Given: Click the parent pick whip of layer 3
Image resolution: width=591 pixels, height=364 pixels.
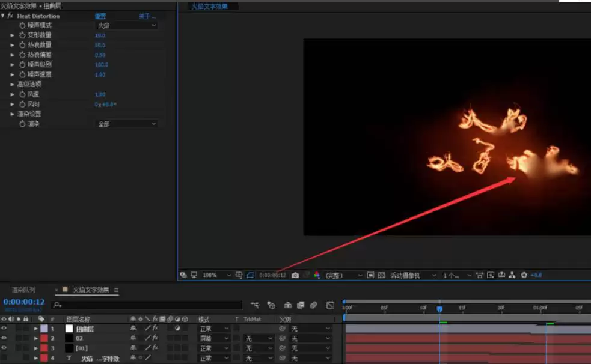Looking at the screenshot, I should pos(282,348).
